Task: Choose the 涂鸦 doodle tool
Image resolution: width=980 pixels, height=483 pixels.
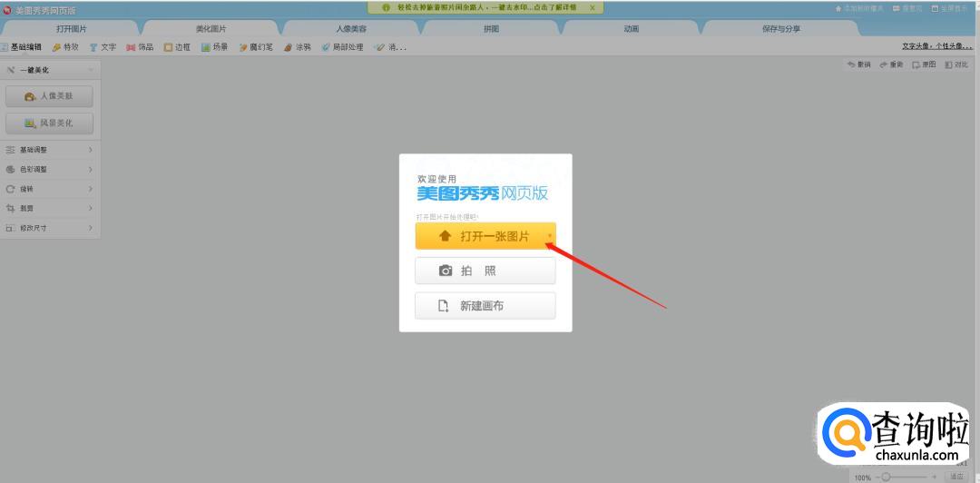Action: click(x=298, y=47)
